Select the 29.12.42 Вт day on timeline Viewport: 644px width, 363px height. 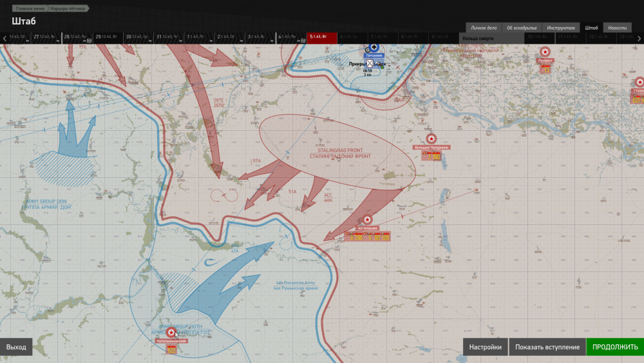tap(107, 38)
